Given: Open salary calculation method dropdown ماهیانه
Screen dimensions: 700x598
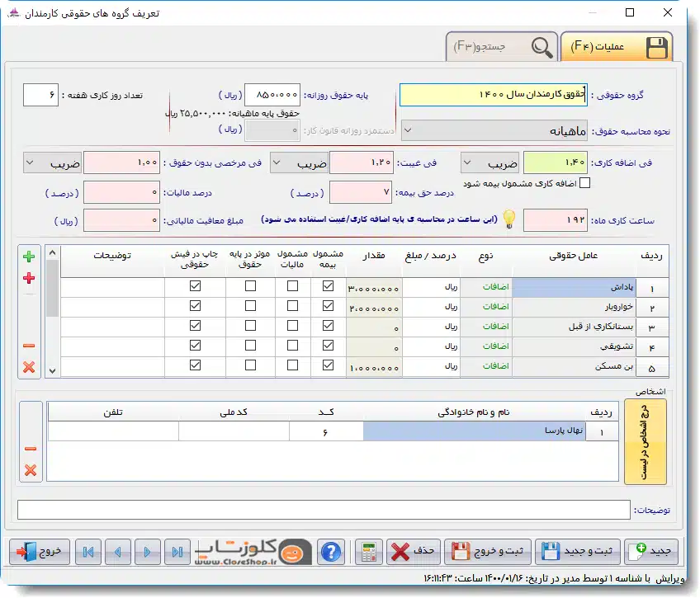Looking at the screenshot, I should [x=494, y=130].
